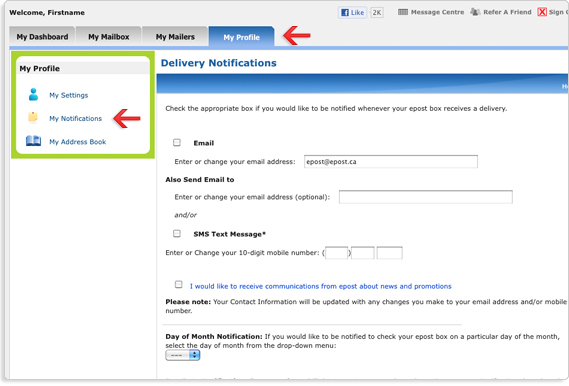Click the primary email address field

391,162
